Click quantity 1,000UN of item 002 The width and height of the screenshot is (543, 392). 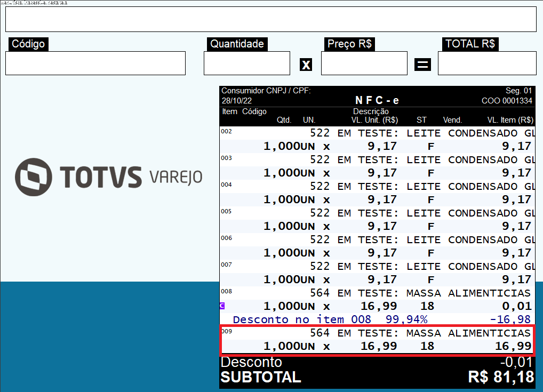289,146
